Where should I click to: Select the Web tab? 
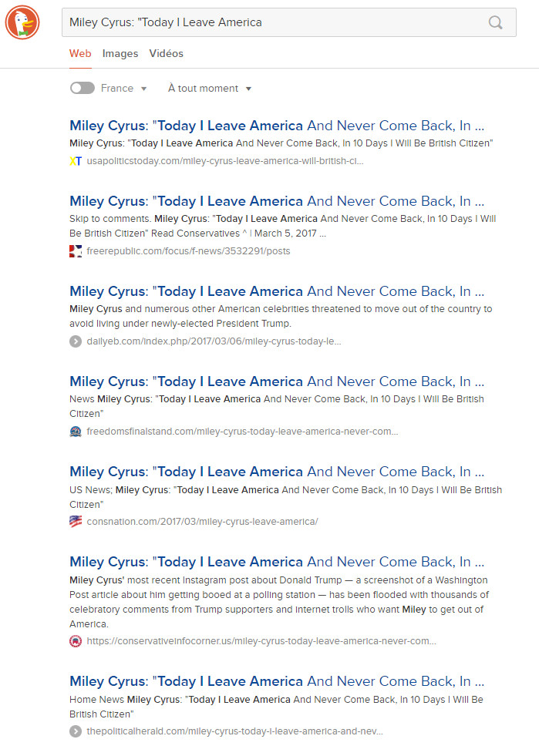pyautogui.click(x=80, y=53)
